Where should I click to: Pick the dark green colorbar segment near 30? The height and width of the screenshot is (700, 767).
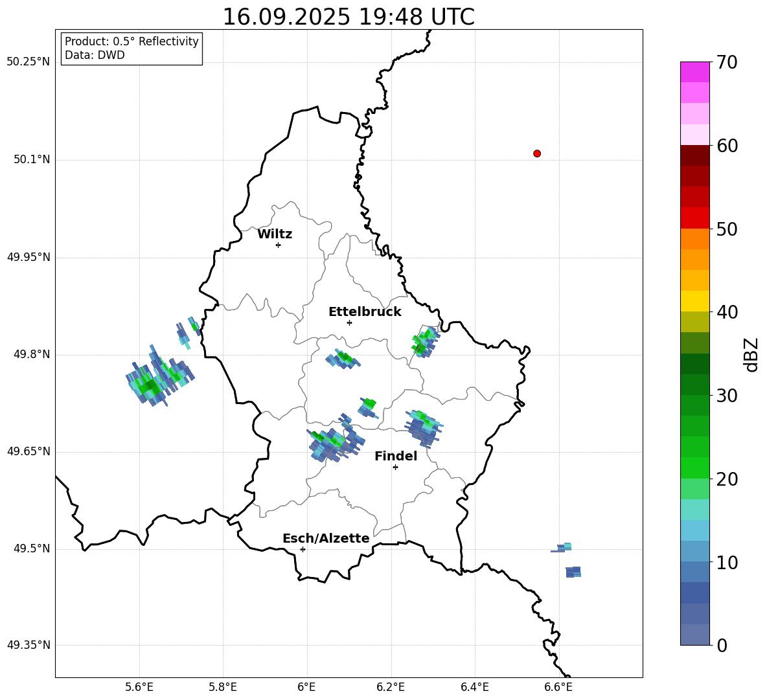pyautogui.click(x=695, y=385)
